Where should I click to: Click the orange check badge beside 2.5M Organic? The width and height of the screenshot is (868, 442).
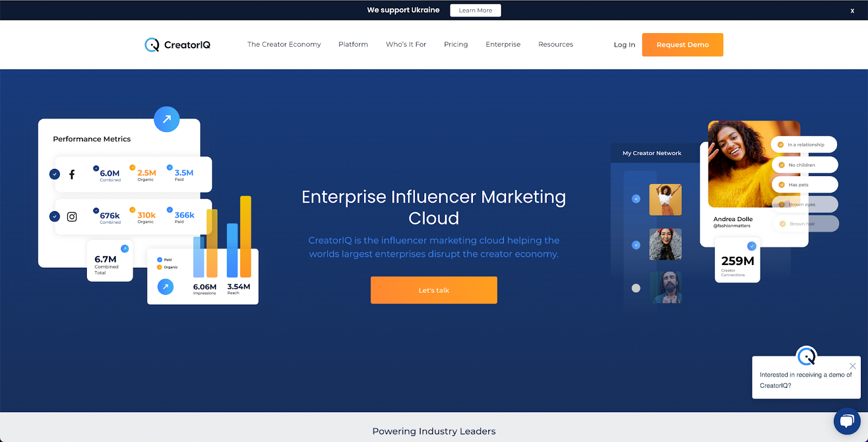pyautogui.click(x=132, y=167)
